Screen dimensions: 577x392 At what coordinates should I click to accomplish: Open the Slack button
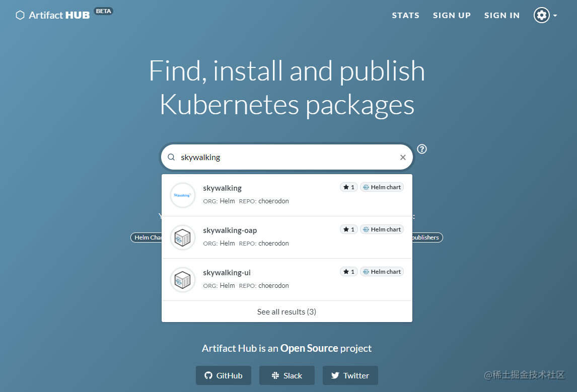point(286,375)
